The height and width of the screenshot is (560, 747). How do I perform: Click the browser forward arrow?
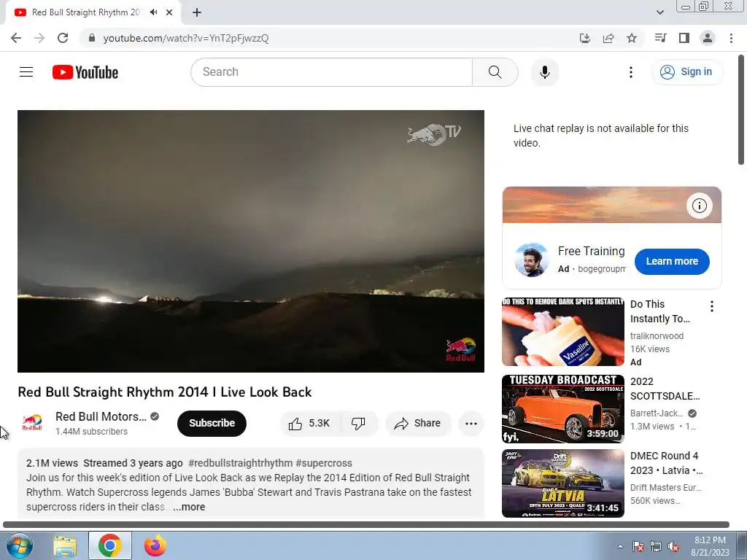[x=39, y=38]
